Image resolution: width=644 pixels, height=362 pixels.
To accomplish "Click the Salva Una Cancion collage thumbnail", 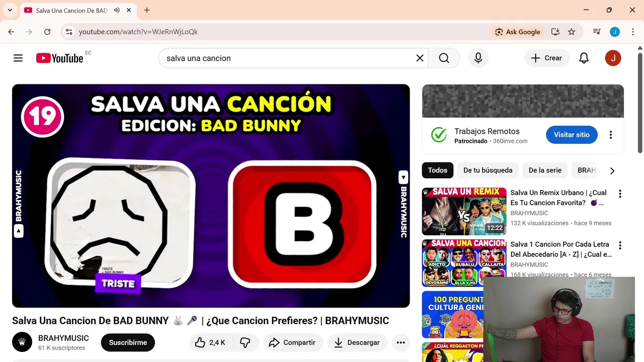I will (x=464, y=263).
